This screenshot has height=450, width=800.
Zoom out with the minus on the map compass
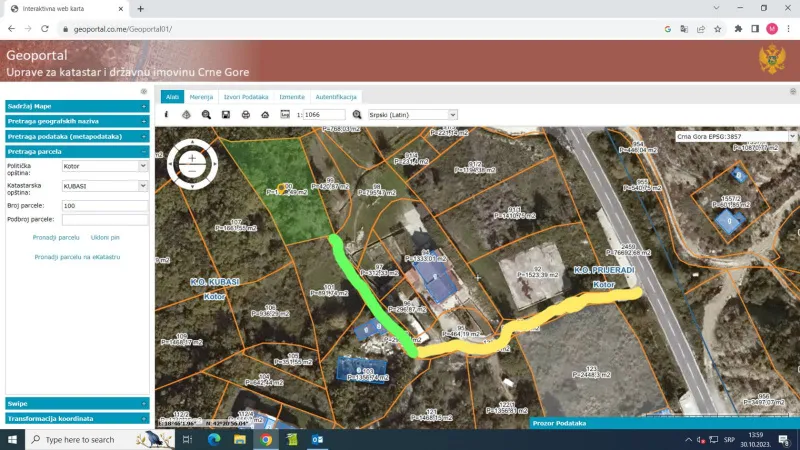click(x=192, y=170)
